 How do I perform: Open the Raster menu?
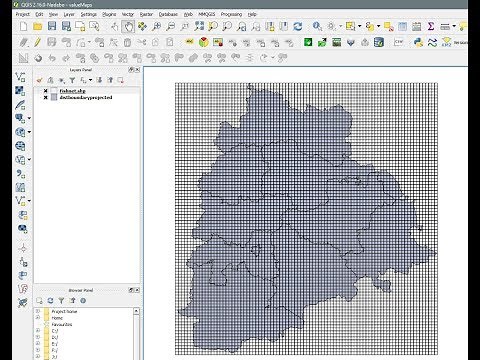146,14
